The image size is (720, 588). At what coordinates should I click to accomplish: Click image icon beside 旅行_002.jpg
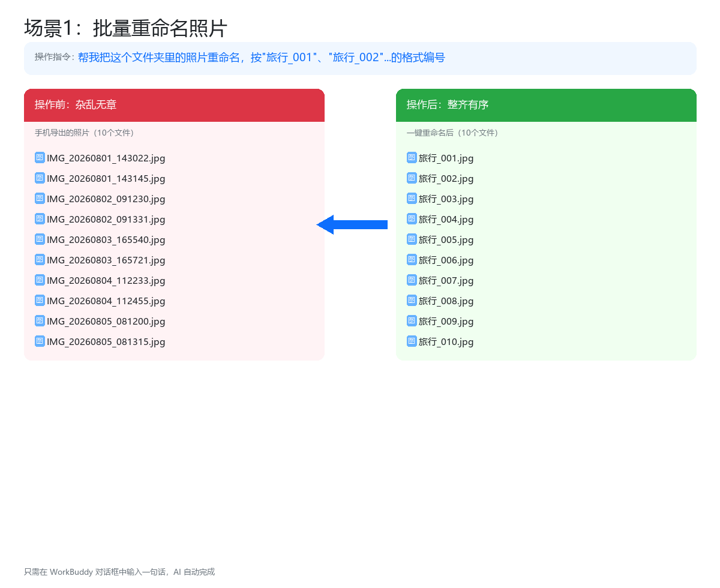[x=412, y=178]
